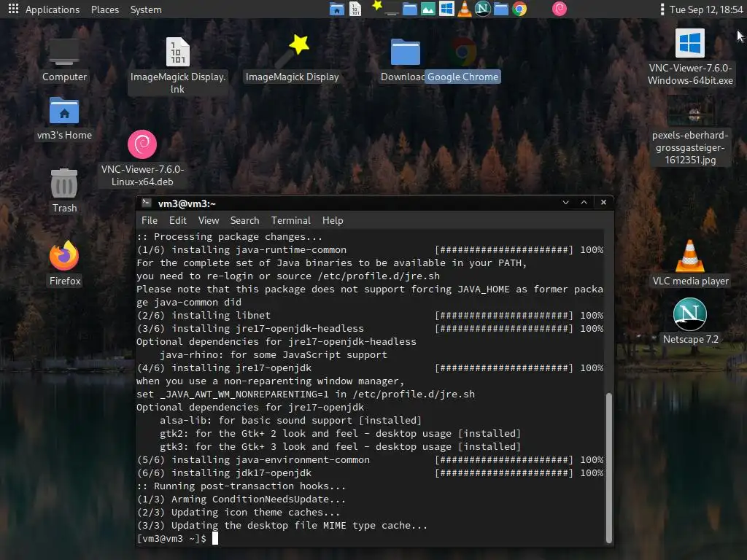Select VLC media player desktop icon

(x=690, y=263)
